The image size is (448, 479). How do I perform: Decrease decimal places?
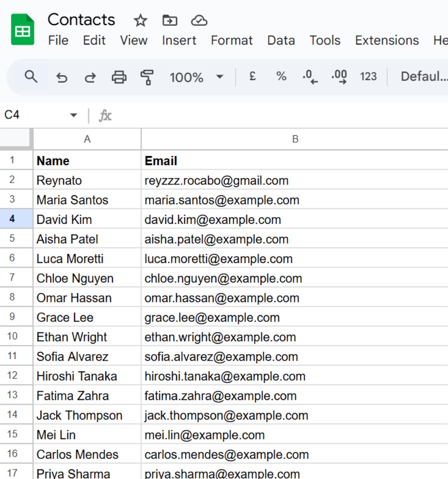(310, 77)
